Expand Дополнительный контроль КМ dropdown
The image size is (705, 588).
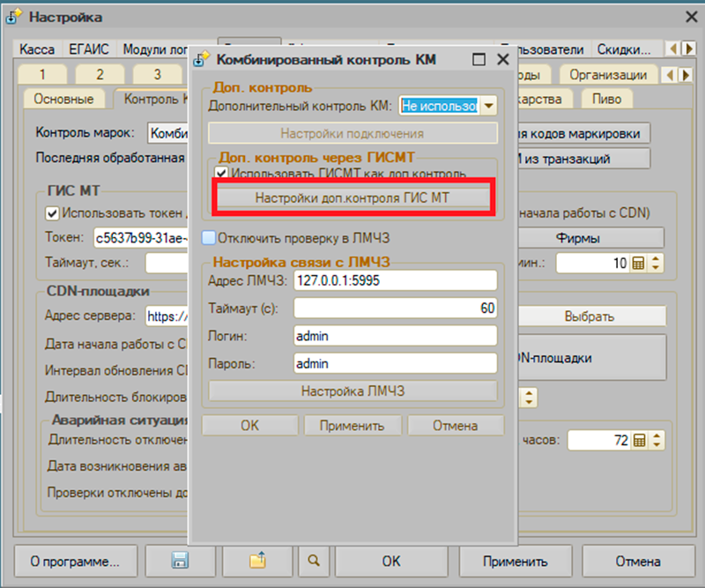click(488, 106)
